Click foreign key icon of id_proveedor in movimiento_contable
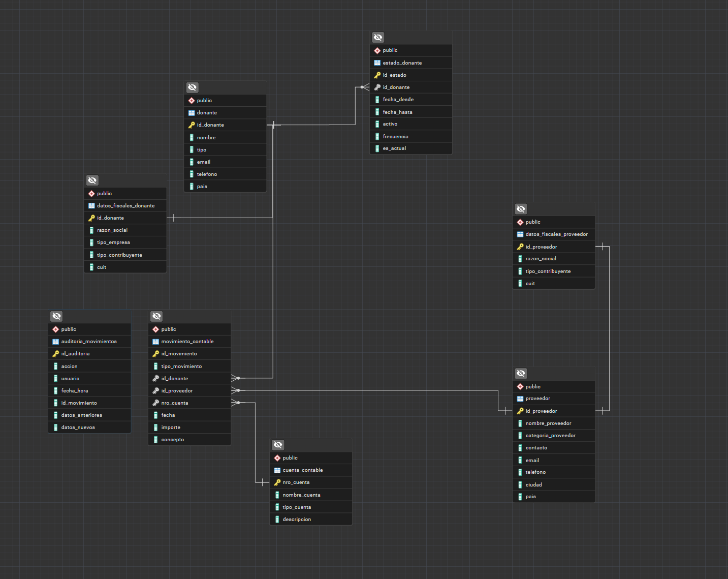This screenshot has height=579, width=728. pyautogui.click(x=155, y=391)
